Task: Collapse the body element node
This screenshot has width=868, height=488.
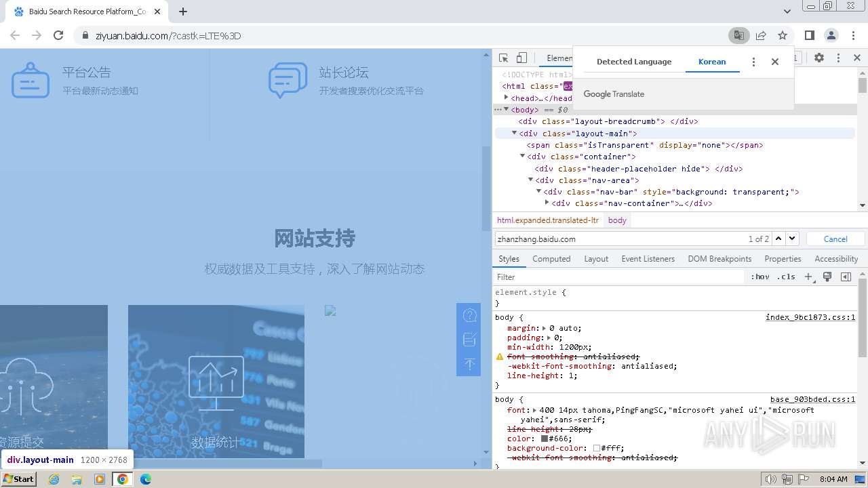Action: pos(506,109)
